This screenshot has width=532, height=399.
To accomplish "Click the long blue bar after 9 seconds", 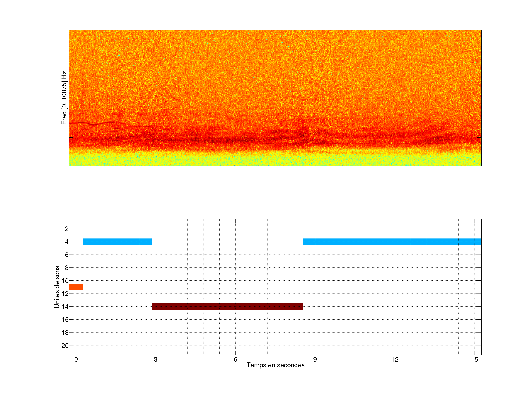I will [x=392, y=241].
